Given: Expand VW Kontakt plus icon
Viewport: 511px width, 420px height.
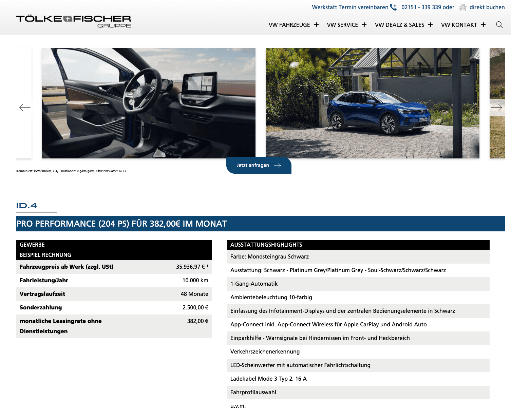Looking at the screenshot, I should 483,25.
